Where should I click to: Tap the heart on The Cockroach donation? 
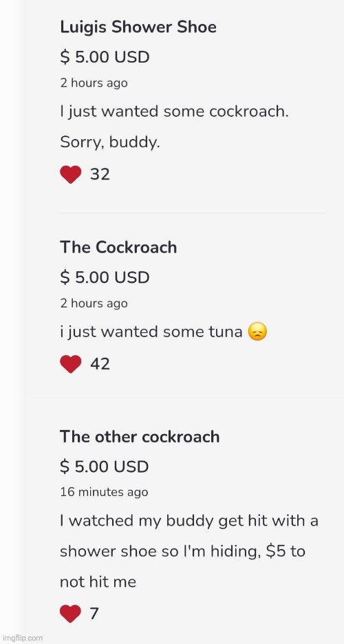pos(71,364)
